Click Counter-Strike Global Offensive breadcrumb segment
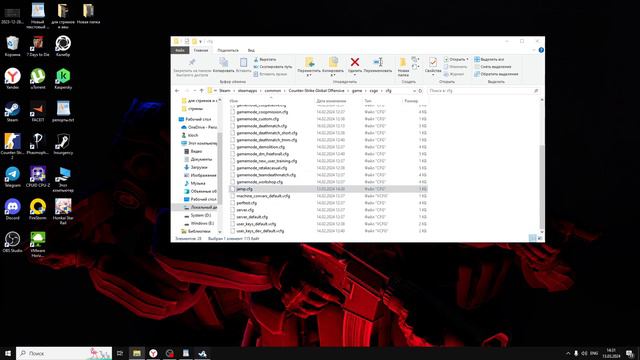The height and width of the screenshot is (360, 640). pyautogui.click(x=316, y=91)
